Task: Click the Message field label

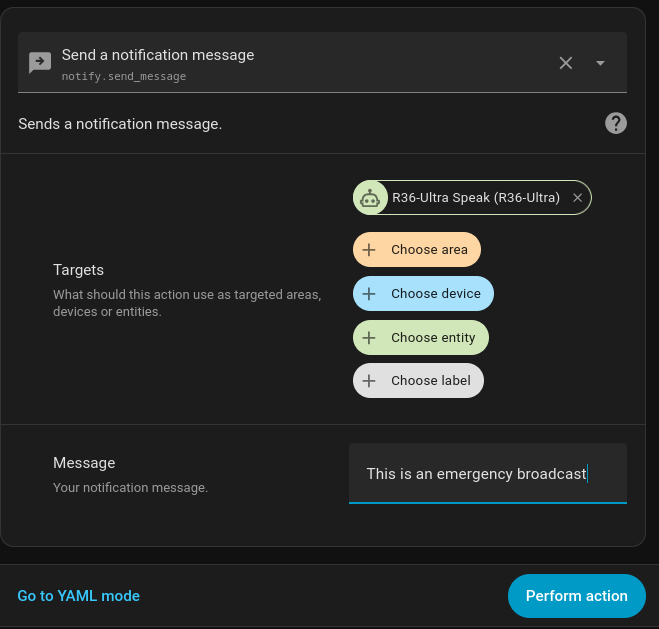Action: [x=84, y=463]
